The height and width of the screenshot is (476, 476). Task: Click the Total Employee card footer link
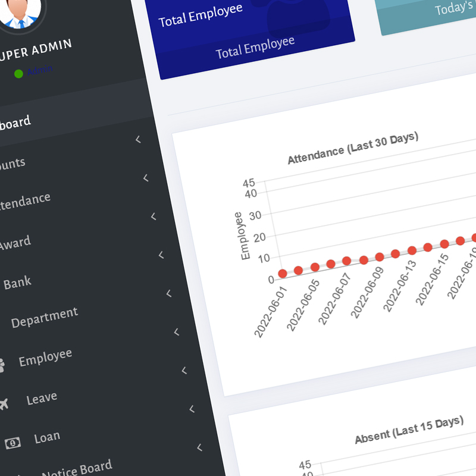point(255,48)
